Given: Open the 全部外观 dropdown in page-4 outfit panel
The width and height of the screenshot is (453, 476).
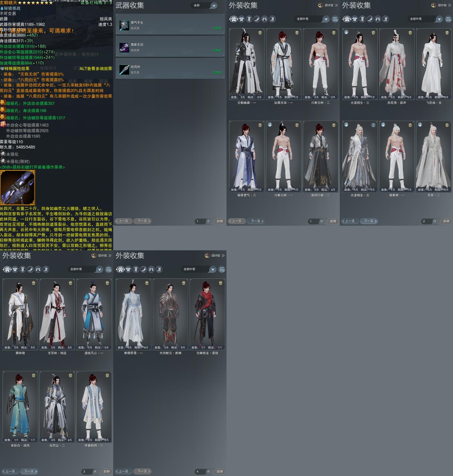Looking at the screenshot, I should (x=199, y=269).
